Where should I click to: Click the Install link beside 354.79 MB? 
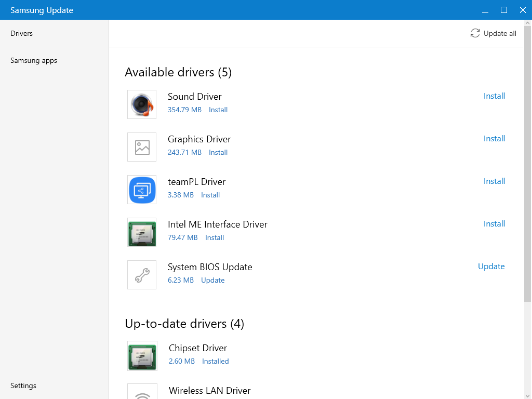[218, 110]
